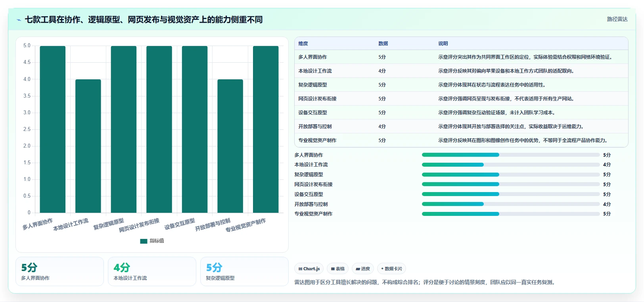Screen dimensions: 644x302
Task: Click the description about 图形和图像创作任务
Action: [x=523, y=140]
